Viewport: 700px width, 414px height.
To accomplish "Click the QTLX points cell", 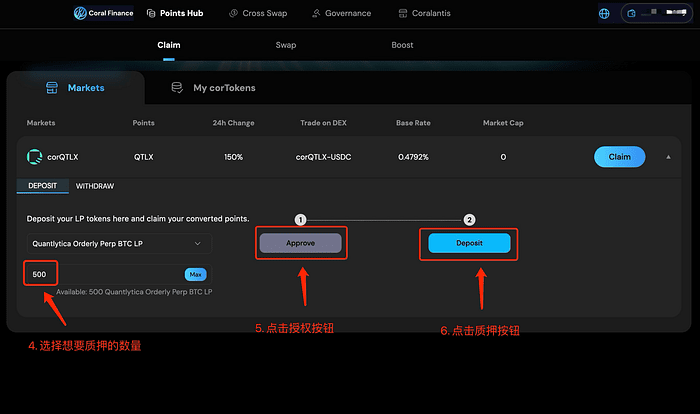I will point(143,157).
